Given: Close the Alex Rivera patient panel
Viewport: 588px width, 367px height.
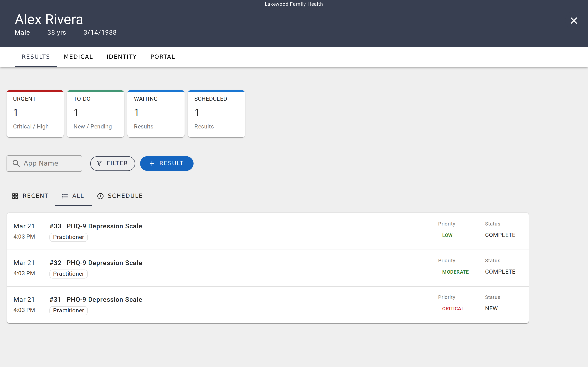Looking at the screenshot, I should (x=574, y=21).
